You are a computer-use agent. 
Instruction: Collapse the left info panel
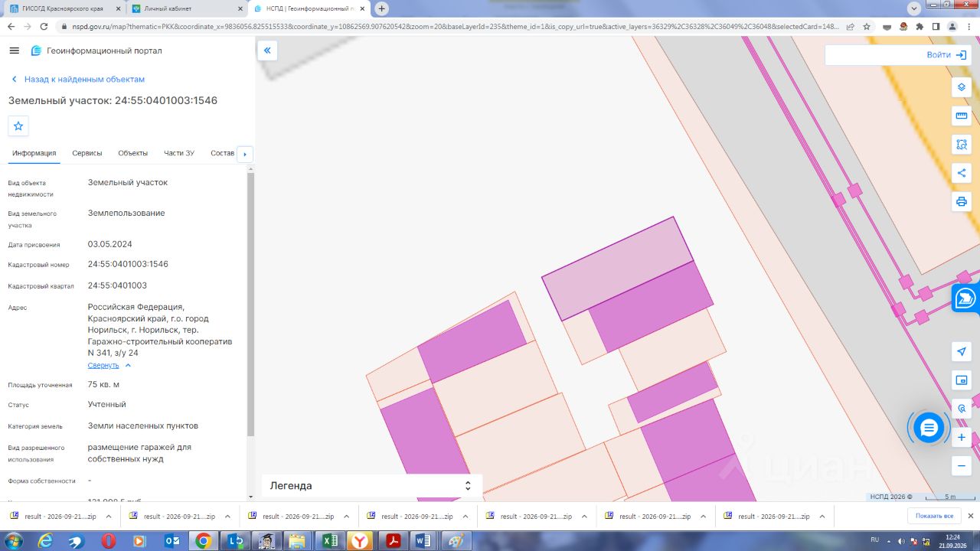267,51
